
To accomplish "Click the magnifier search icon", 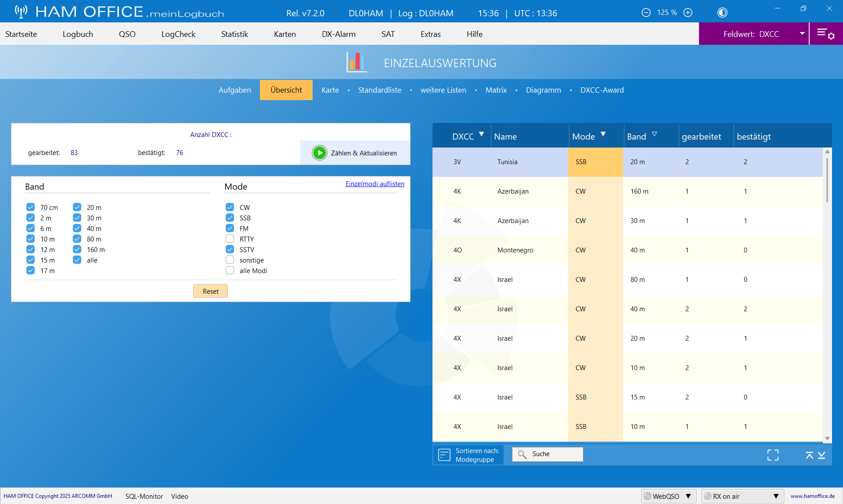I will tap(522, 454).
